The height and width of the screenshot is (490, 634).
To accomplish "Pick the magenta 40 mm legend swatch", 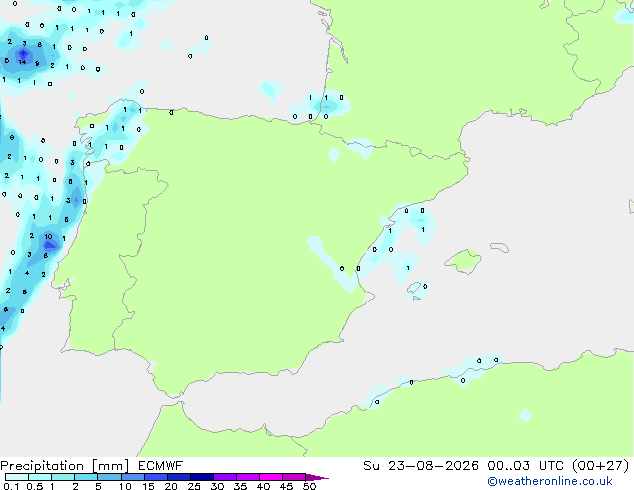I will (271, 477).
